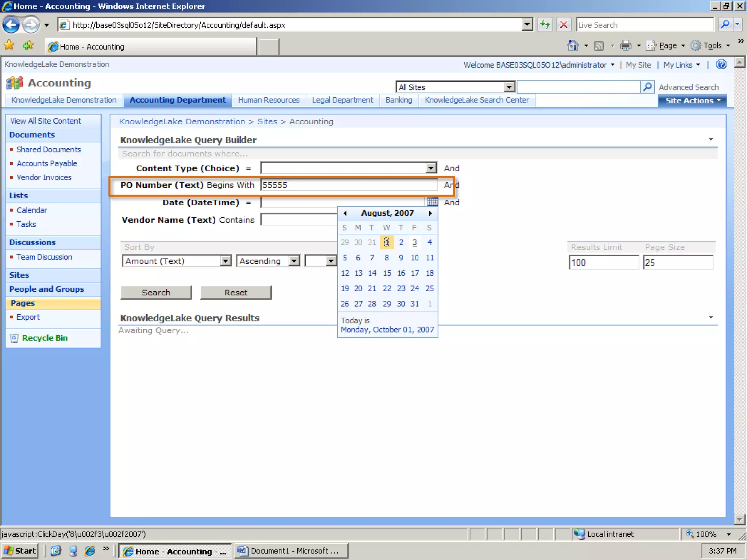Image resolution: width=747 pixels, height=560 pixels.
Task: Click the Refresh page icon
Action: point(545,25)
